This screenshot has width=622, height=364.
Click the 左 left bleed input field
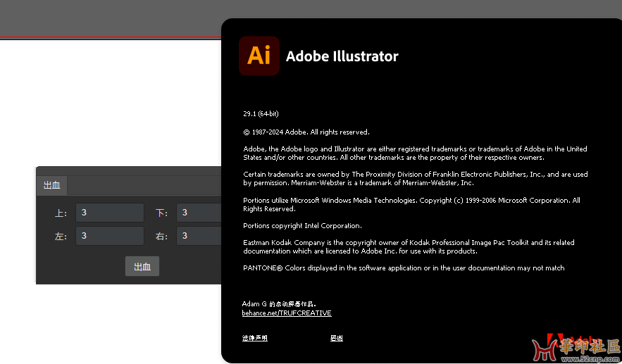pyautogui.click(x=110, y=236)
